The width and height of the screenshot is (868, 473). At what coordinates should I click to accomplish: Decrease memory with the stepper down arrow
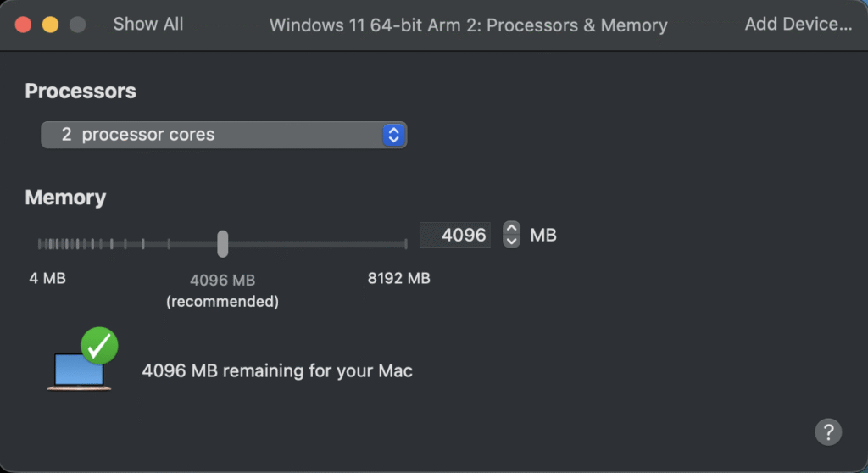click(x=511, y=241)
